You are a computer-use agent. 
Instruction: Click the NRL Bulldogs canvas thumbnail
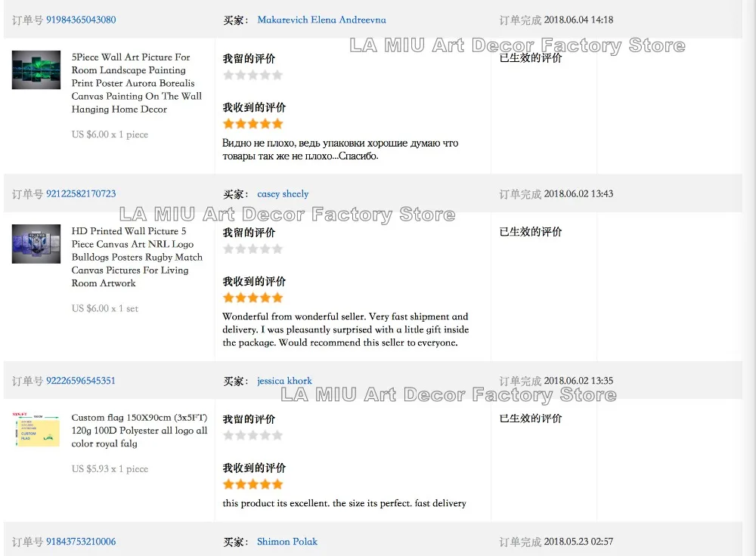[36, 244]
